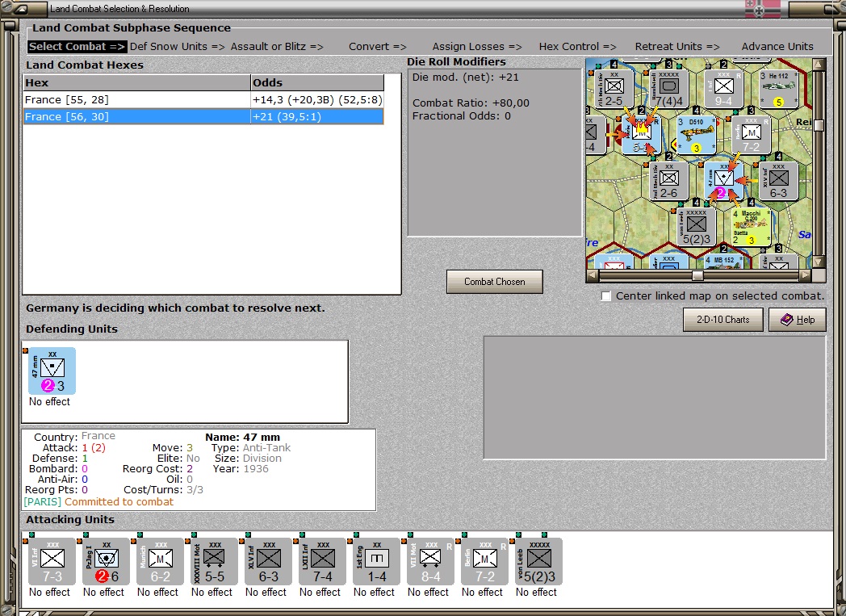The width and height of the screenshot is (846, 616).
Task: Click the map scroll left arrow
Action: click(592, 275)
